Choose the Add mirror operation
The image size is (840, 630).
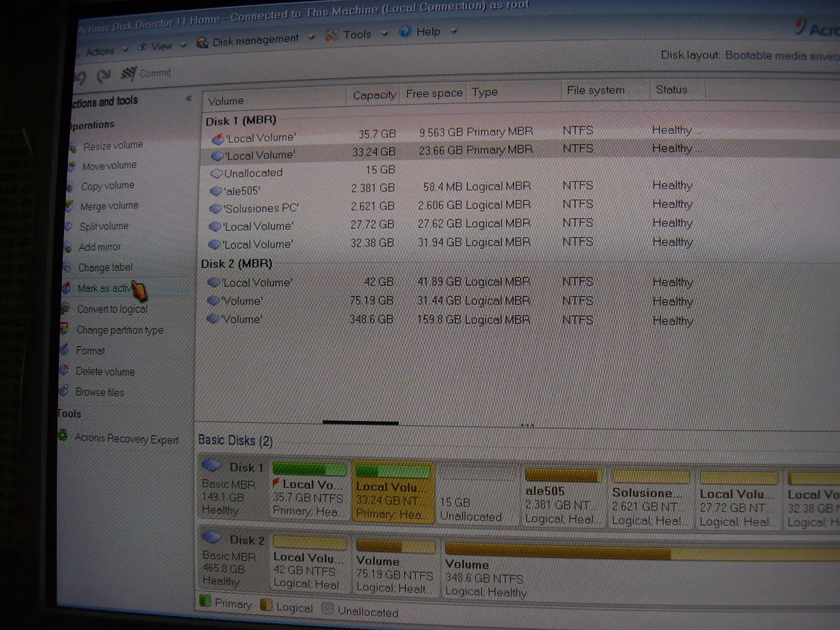tap(99, 247)
